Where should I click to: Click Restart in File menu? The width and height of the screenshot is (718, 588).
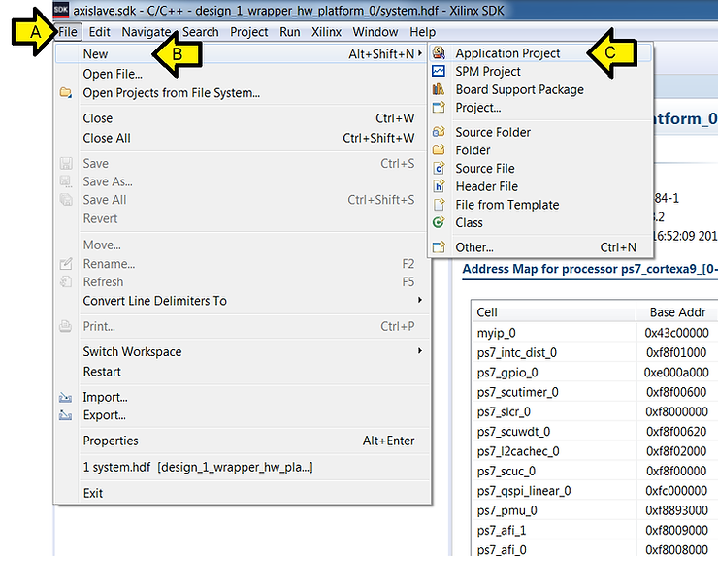click(243, 372)
